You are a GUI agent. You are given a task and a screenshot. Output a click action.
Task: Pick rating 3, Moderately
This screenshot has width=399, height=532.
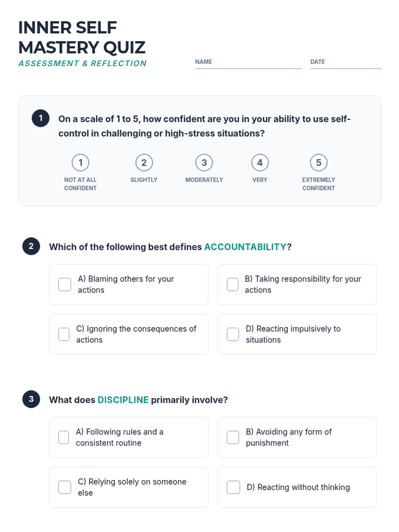[204, 163]
